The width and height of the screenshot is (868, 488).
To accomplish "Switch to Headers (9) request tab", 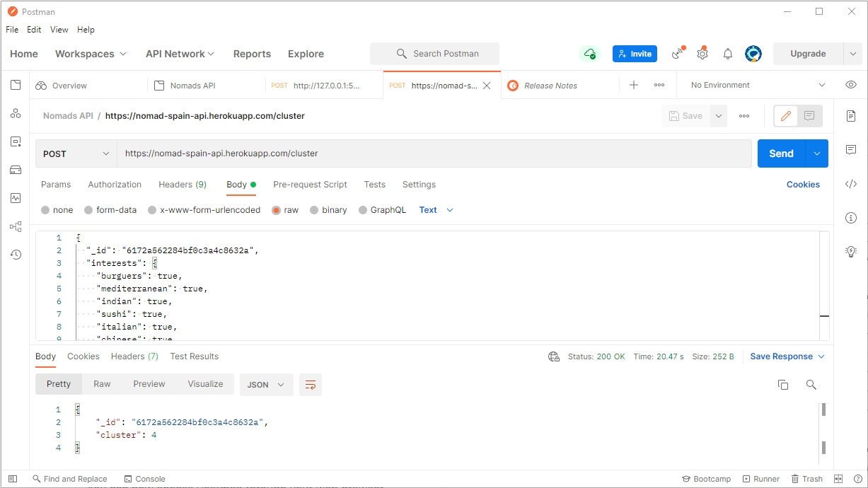I will [x=183, y=185].
